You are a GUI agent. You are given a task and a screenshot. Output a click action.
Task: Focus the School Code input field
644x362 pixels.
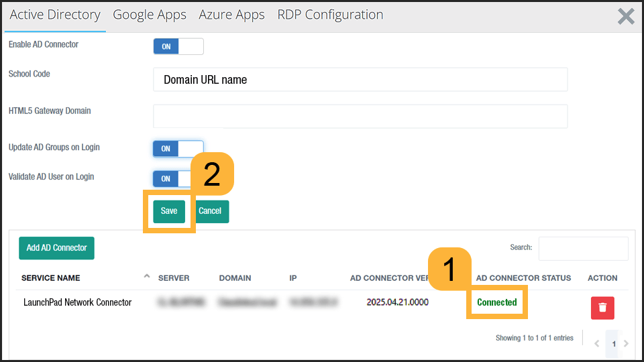[360, 80]
